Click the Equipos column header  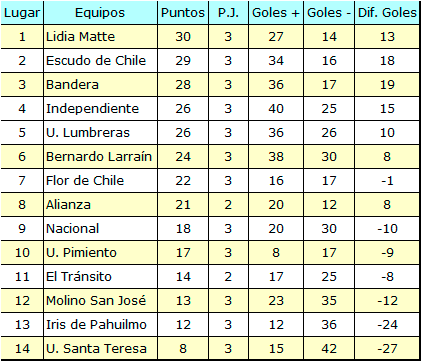pyautogui.click(x=100, y=13)
